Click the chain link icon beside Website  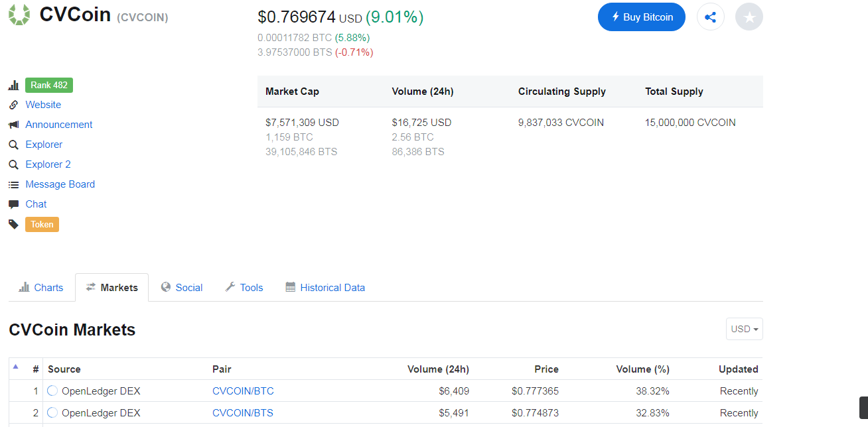[x=13, y=105]
